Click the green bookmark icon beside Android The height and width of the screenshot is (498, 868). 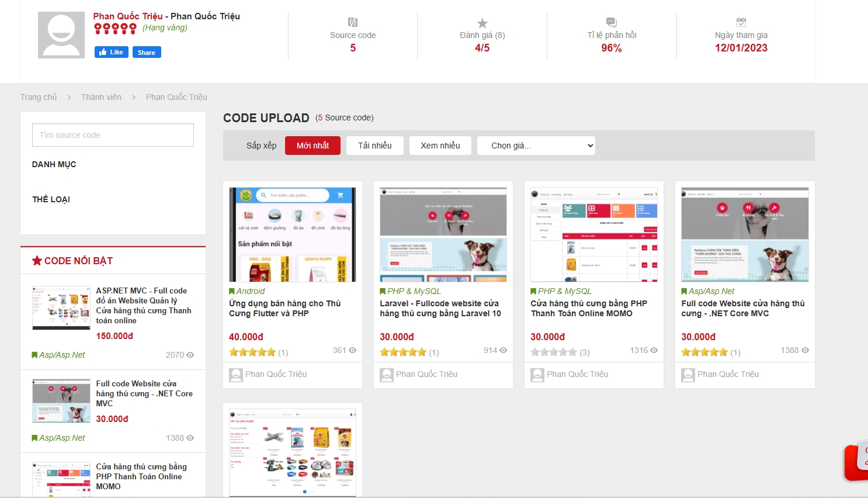[x=232, y=291]
